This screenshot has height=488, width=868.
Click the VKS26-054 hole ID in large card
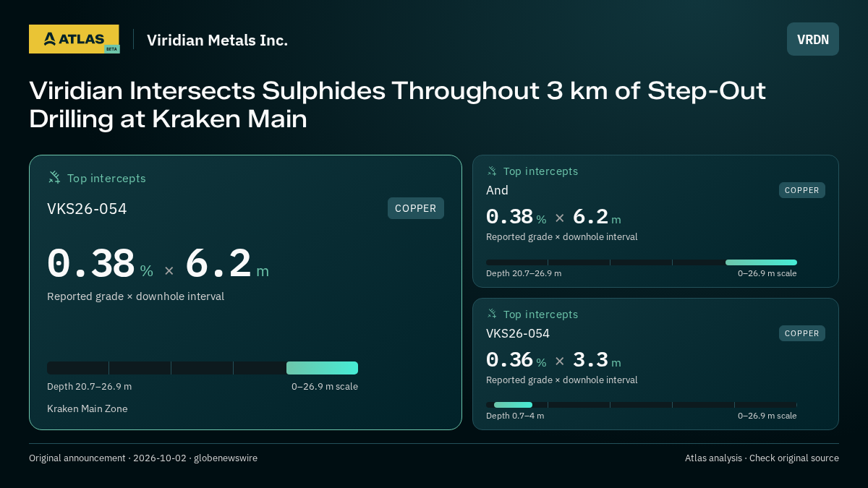(x=87, y=209)
